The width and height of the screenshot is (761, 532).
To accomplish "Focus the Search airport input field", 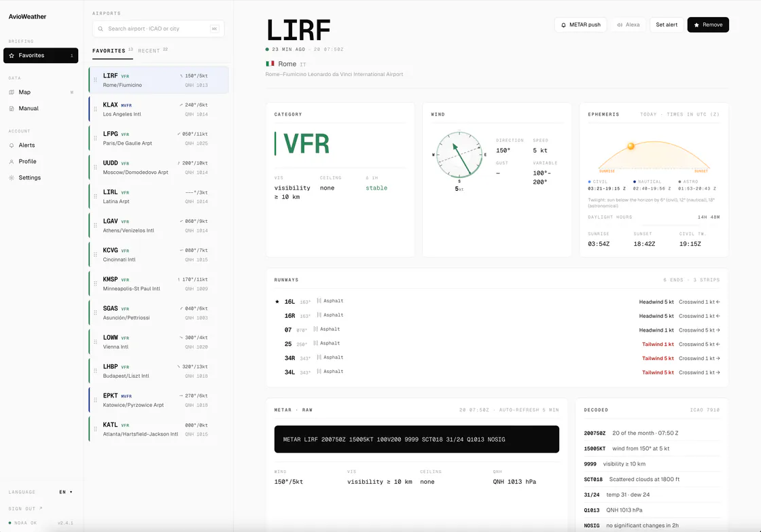I will pyautogui.click(x=158, y=29).
